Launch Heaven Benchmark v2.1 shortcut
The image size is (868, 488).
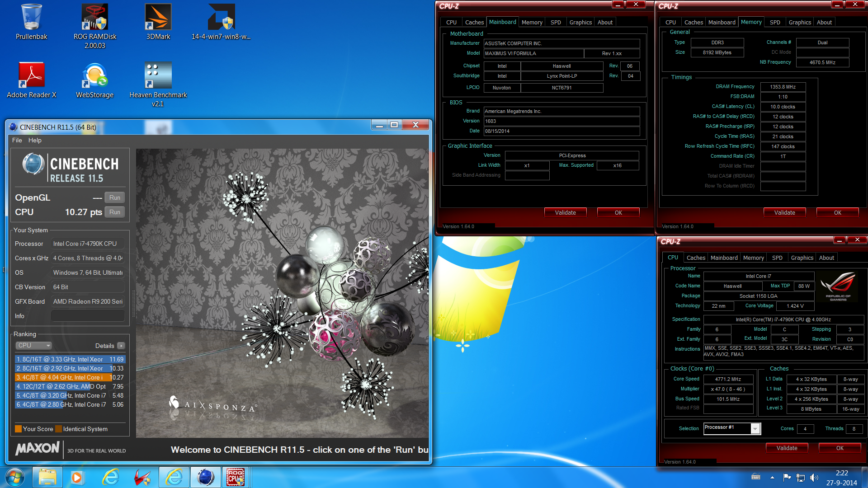click(158, 84)
